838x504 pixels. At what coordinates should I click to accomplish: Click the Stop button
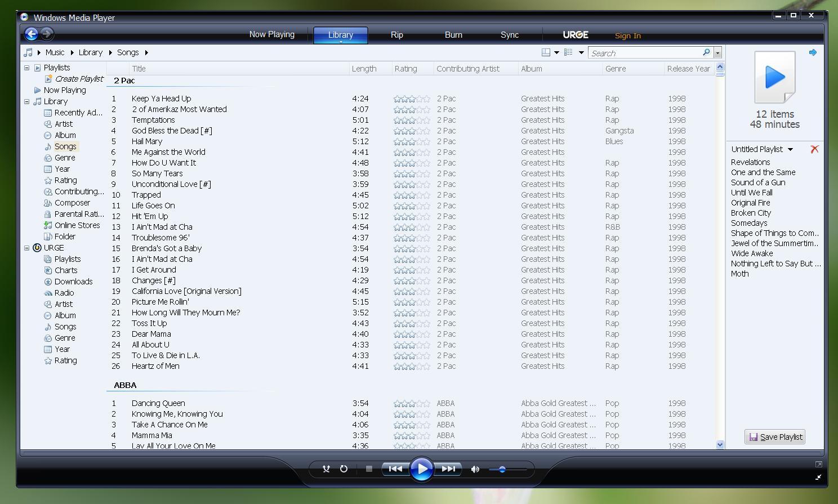point(369,469)
